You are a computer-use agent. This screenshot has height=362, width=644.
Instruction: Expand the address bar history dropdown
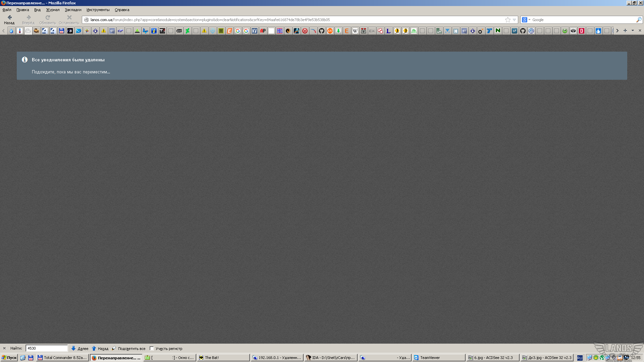pos(515,20)
